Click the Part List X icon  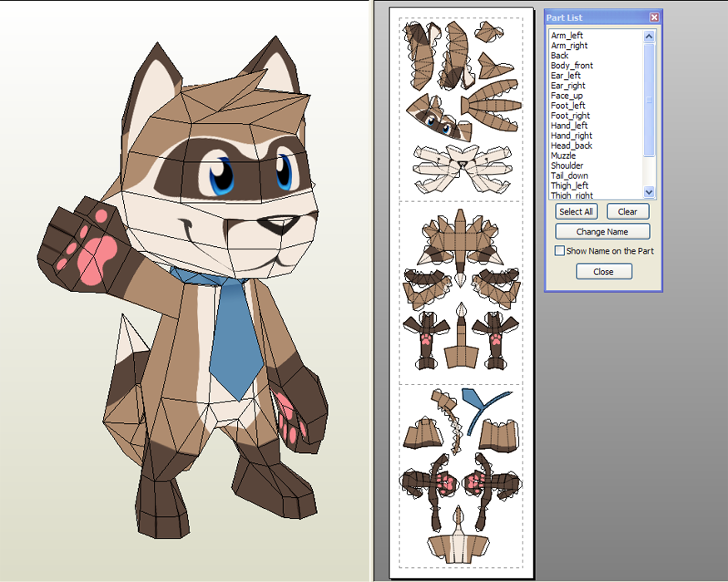tap(654, 17)
